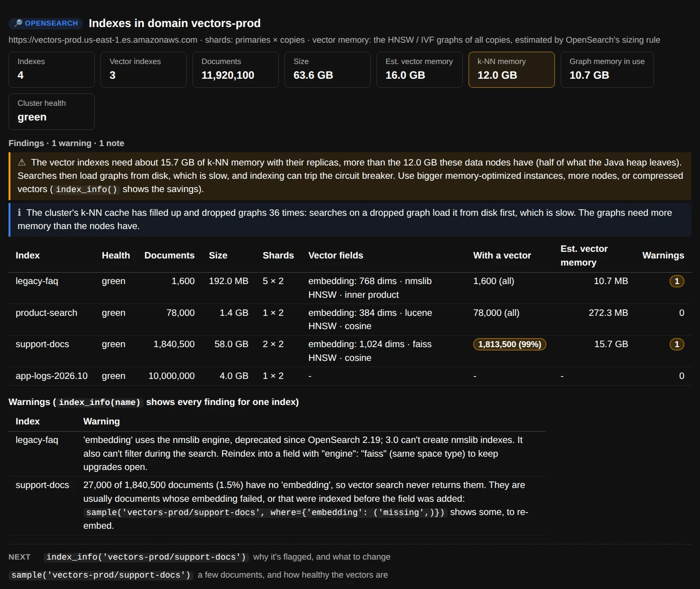Click the index_info() code in the memory warning
Image resolution: width=700 pixels, height=589 pixels.
[x=86, y=189]
